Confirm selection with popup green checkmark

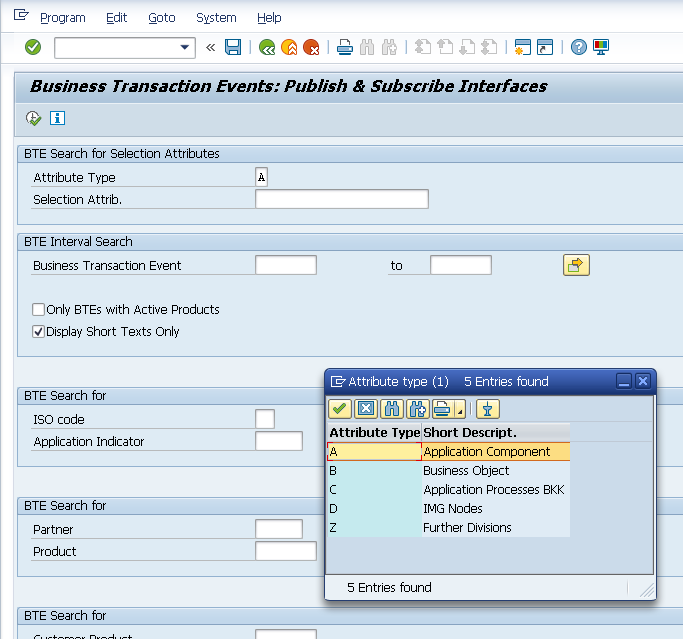[340, 408]
